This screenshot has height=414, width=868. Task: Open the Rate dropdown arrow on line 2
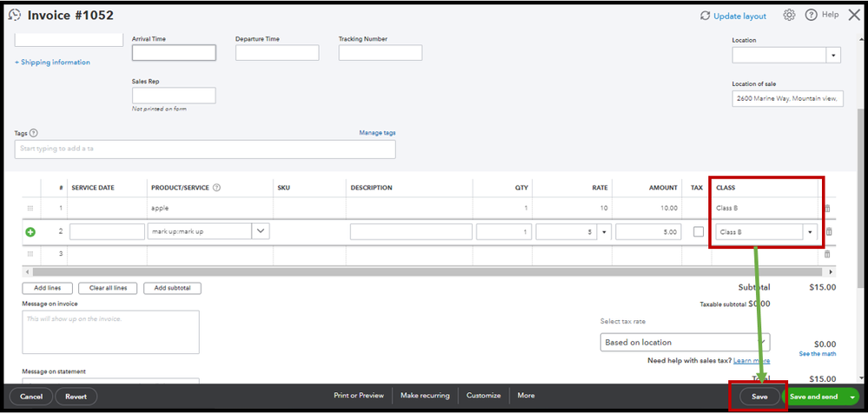(604, 232)
